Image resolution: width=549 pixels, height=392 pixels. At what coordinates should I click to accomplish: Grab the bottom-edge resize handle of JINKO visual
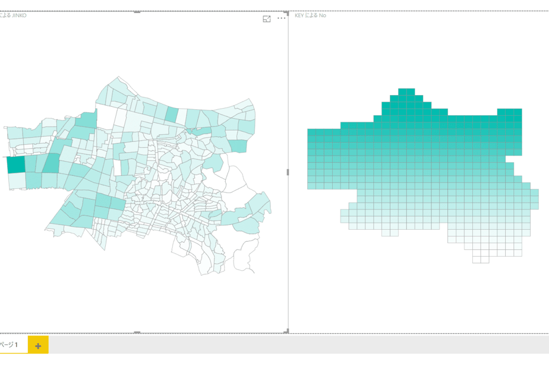[137, 333]
